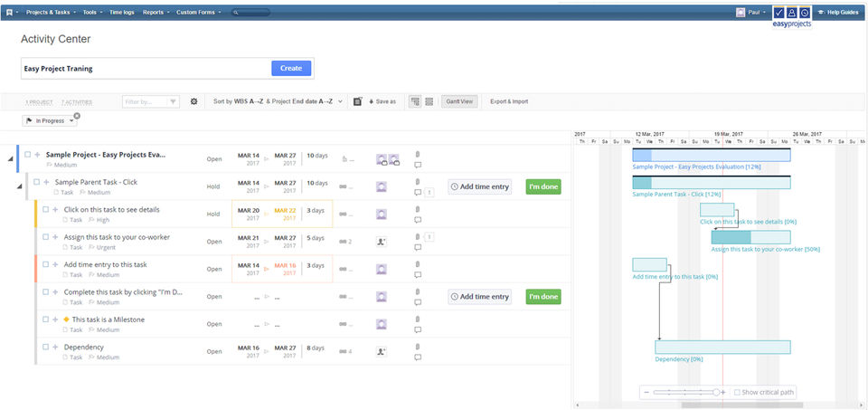868x410 pixels.
Task: Switch to hierarchy tree view icon
Action: [415, 102]
